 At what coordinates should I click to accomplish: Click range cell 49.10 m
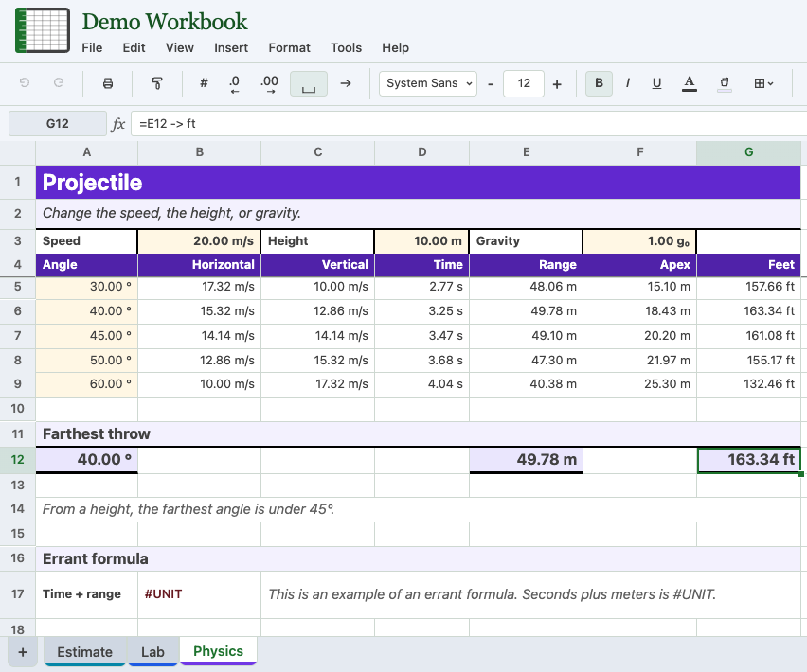pos(526,336)
